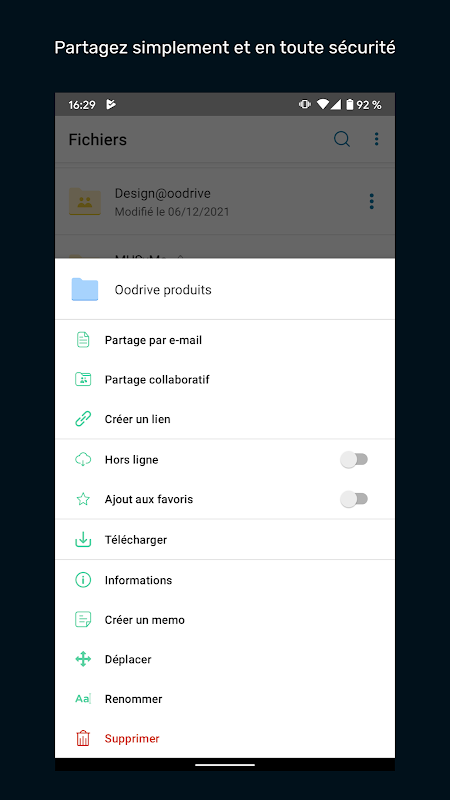
Task: Toggle the Ajout aux favoris switch
Action: click(x=354, y=499)
